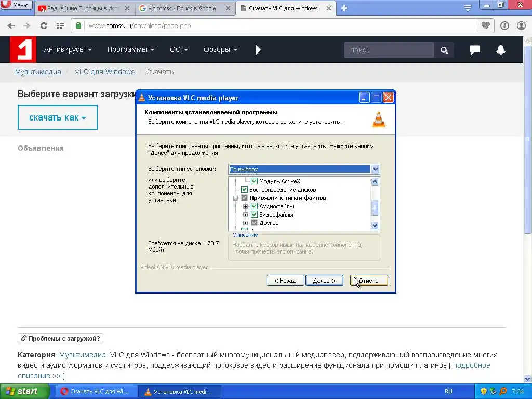Screen dimensions: 532x399
Task: Toggle the Модуль ActiveX checkbox
Action: pyautogui.click(x=254, y=181)
